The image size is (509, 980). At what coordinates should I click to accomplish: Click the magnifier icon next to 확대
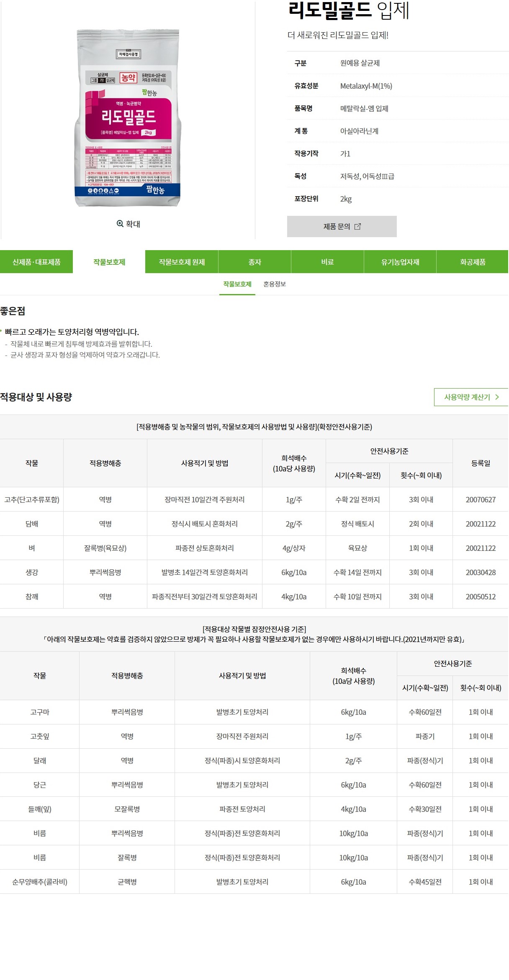point(120,224)
